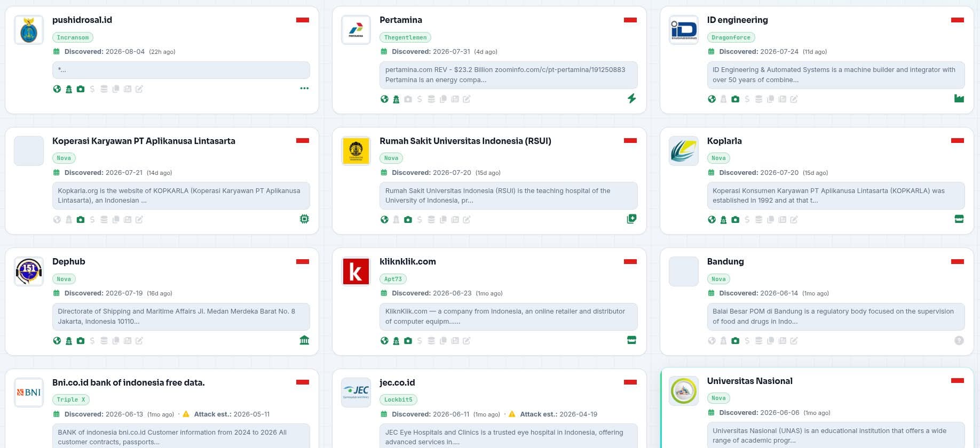Image resolution: width=980 pixels, height=448 pixels.
Task: Click the newspaper icon on Rumah Sakit card
Action: click(455, 220)
